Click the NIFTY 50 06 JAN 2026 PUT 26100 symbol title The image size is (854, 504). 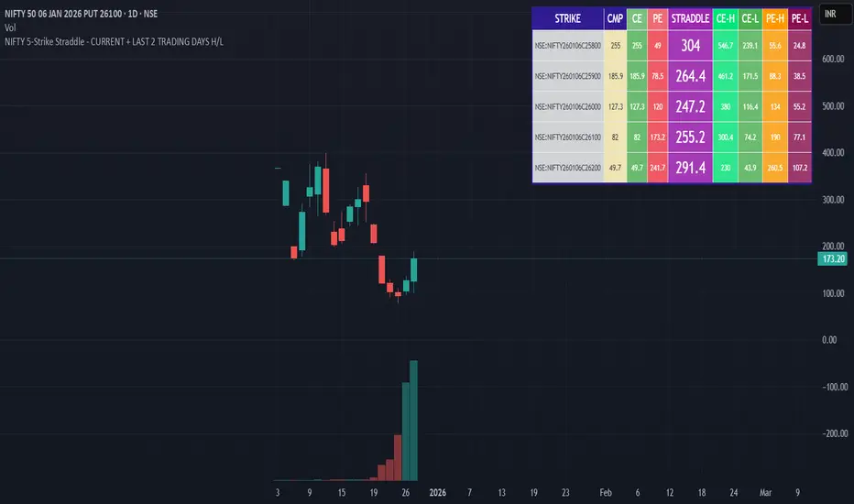point(82,14)
